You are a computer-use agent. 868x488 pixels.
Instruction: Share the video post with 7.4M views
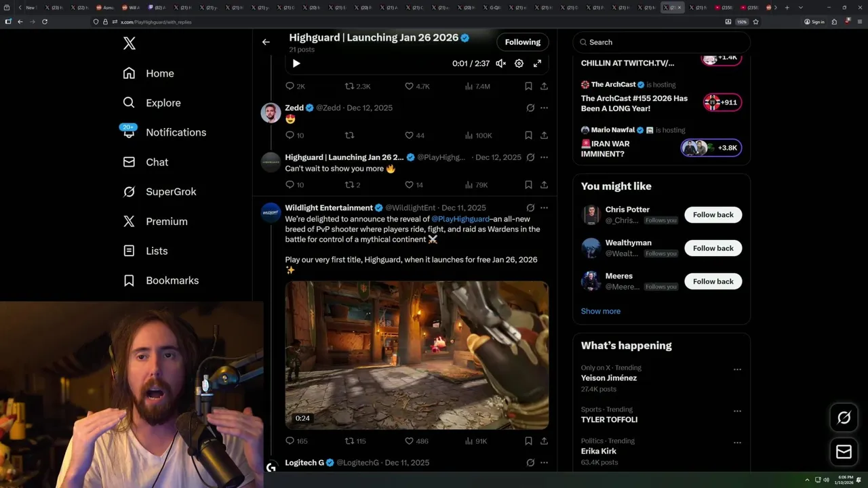pyautogui.click(x=544, y=86)
